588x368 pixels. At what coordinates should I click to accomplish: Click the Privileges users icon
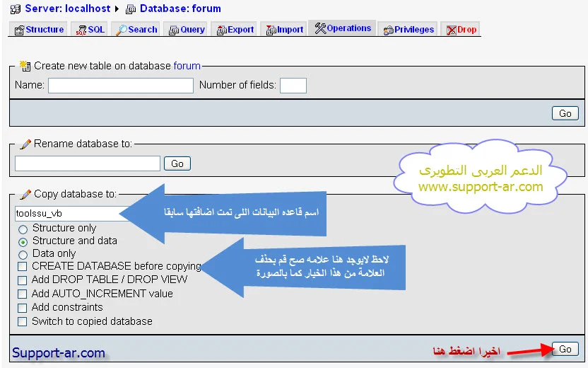[389, 30]
